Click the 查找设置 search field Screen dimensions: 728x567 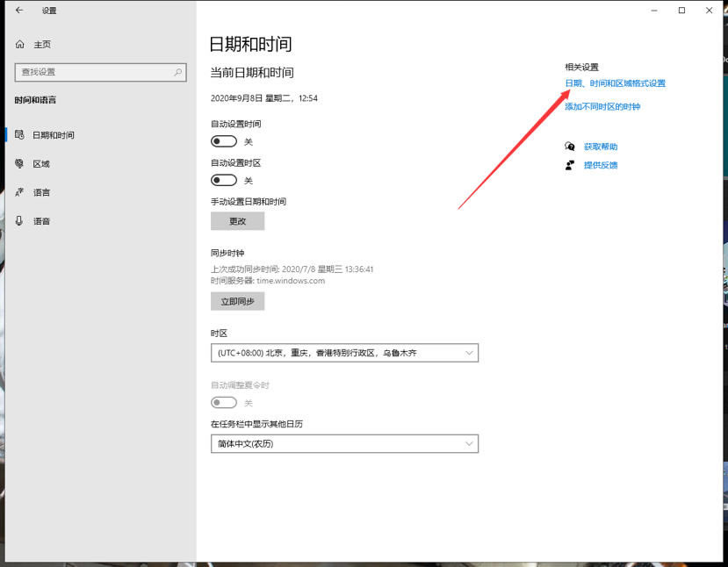(x=92, y=72)
